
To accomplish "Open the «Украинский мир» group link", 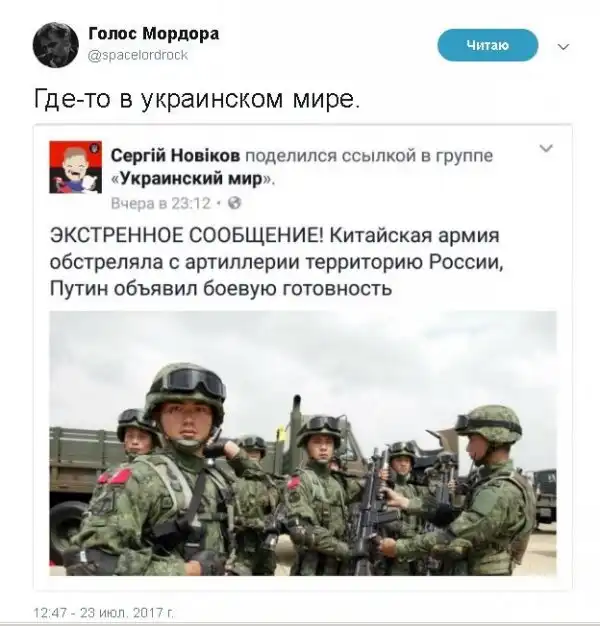I will [x=190, y=179].
